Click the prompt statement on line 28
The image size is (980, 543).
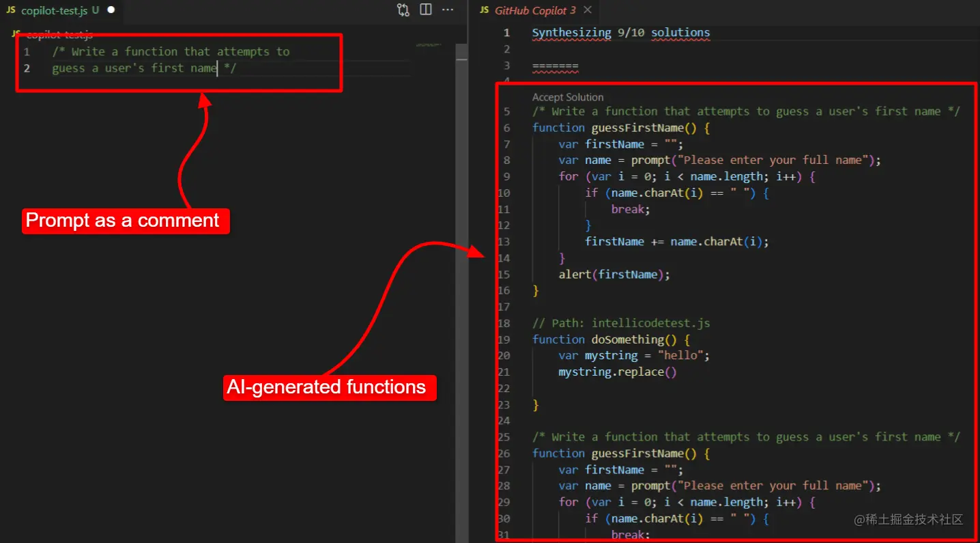[720, 486]
